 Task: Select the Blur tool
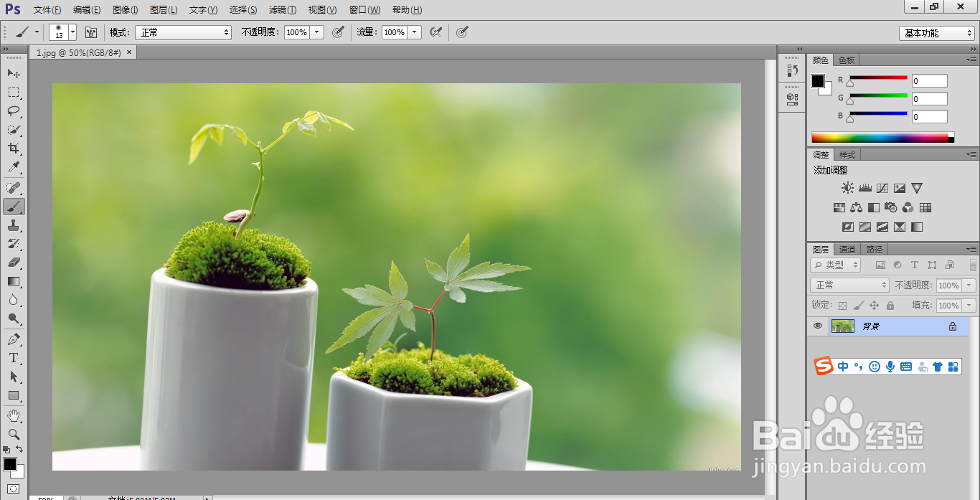(x=14, y=300)
